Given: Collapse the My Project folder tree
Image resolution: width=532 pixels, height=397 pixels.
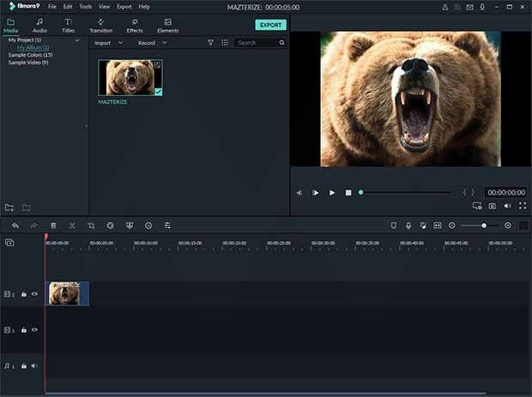Looking at the screenshot, I should 77,40.
